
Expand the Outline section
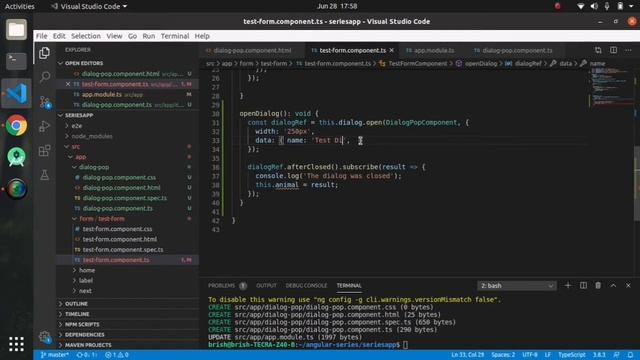tap(127, 304)
